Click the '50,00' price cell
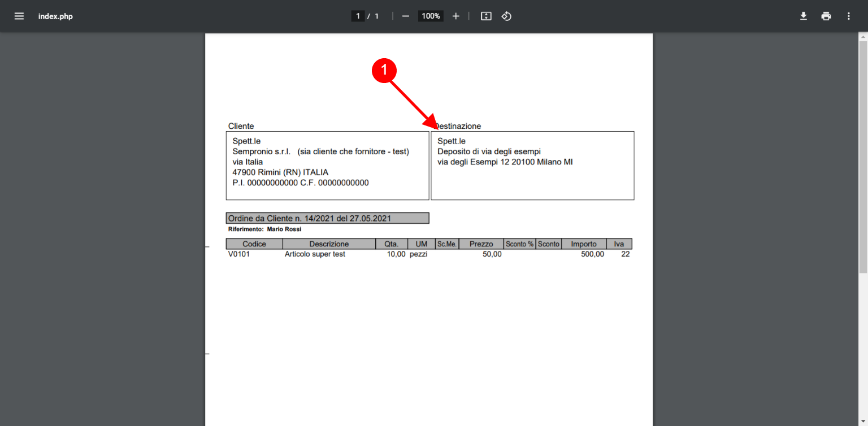The width and height of the screenshot is (868, 426). 492,254
